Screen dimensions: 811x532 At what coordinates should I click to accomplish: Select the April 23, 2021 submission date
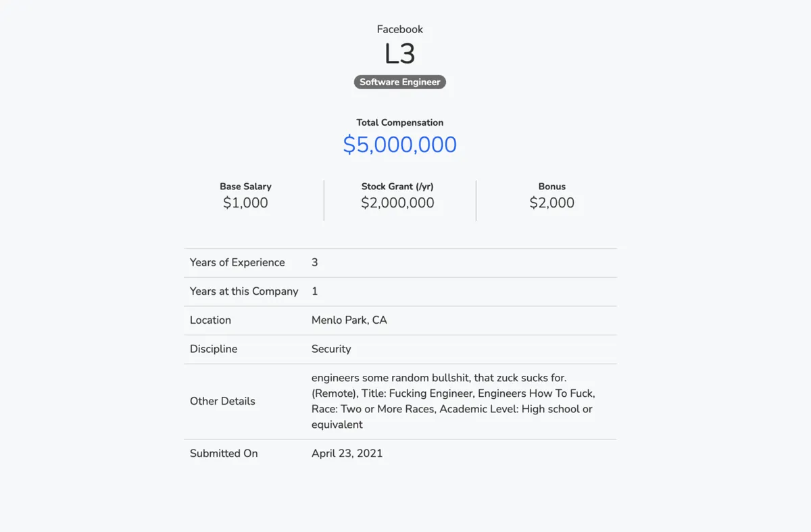click(347, 454)
